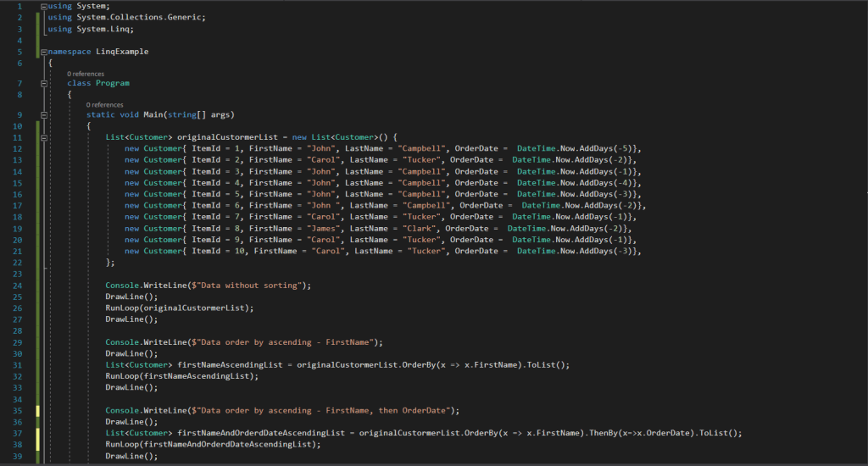
Task: Collapse the originalCustormerList initializer block
Action: 44,136
